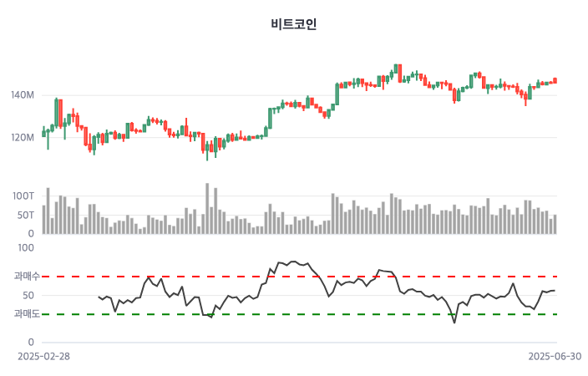The image size is (588, 376).
Task: Click the 100T volume axis label
Action: (x=23, y=196)
